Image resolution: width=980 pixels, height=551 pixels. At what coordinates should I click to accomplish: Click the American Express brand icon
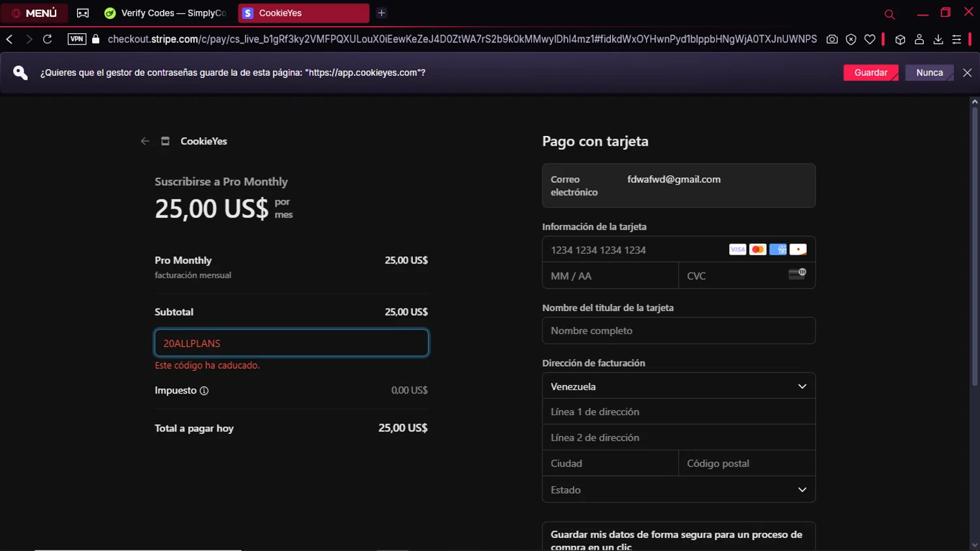coord(778,250)
